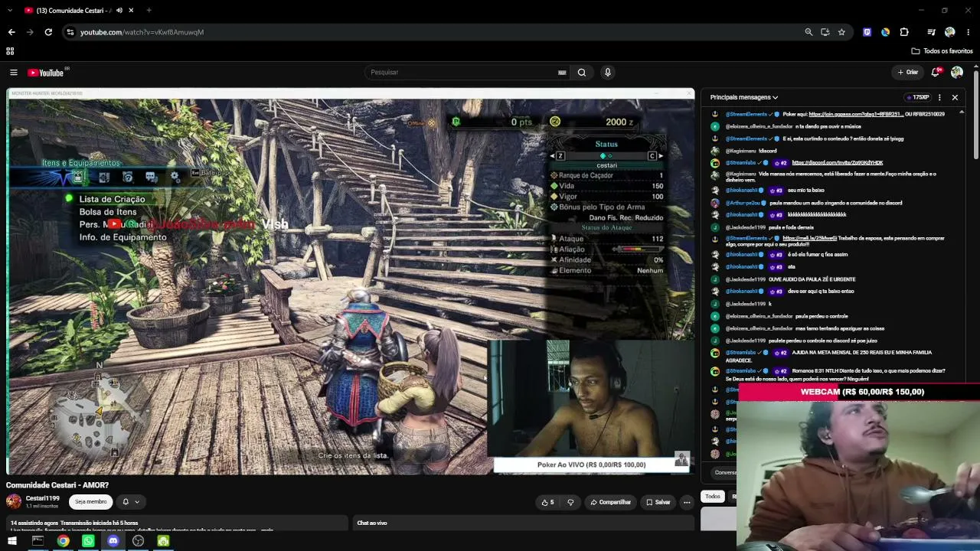Open Google Chrome from the taskbar
This screenshot has width=980, height=551.
pos(63,541)
